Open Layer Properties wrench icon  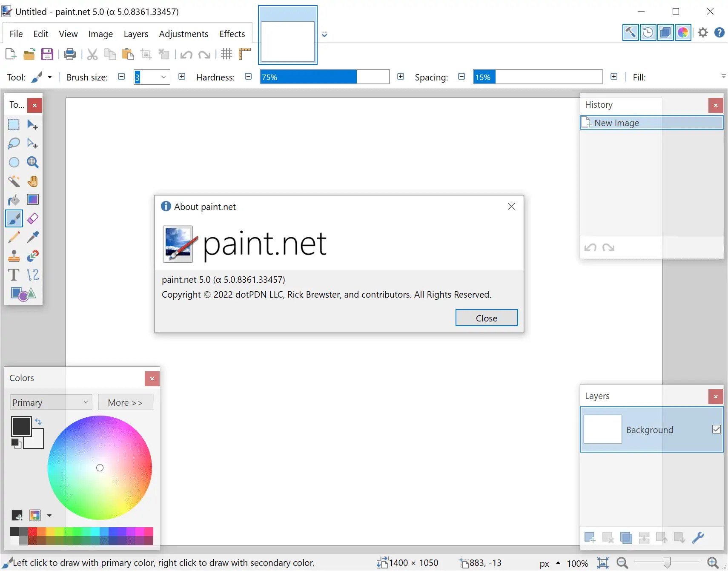point(698,537)
